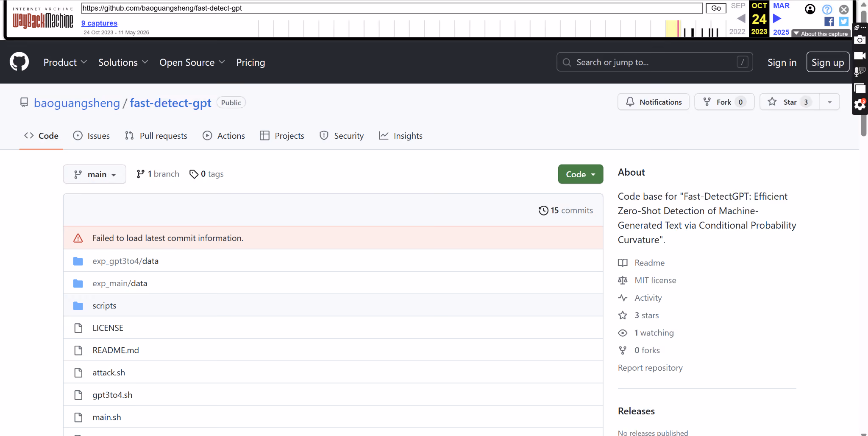Share capture on Facebook
Screen dimensions: 868x436
829,22
